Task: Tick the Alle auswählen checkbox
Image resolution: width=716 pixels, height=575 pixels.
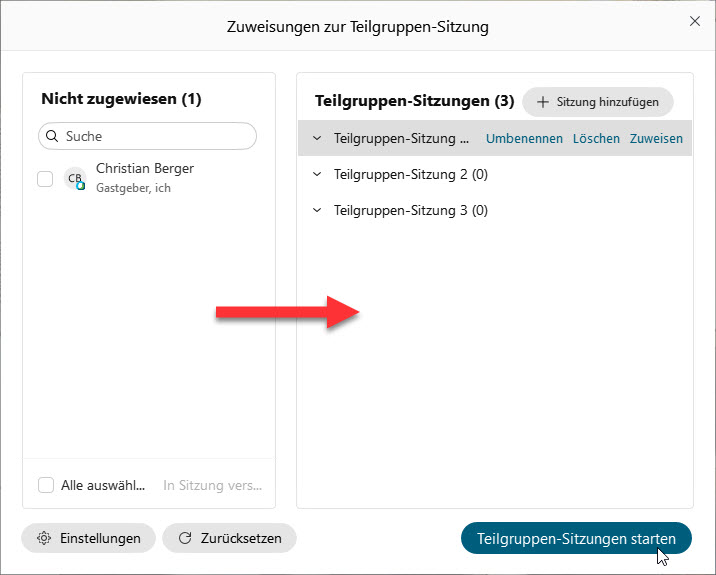Action: point(46,485)
